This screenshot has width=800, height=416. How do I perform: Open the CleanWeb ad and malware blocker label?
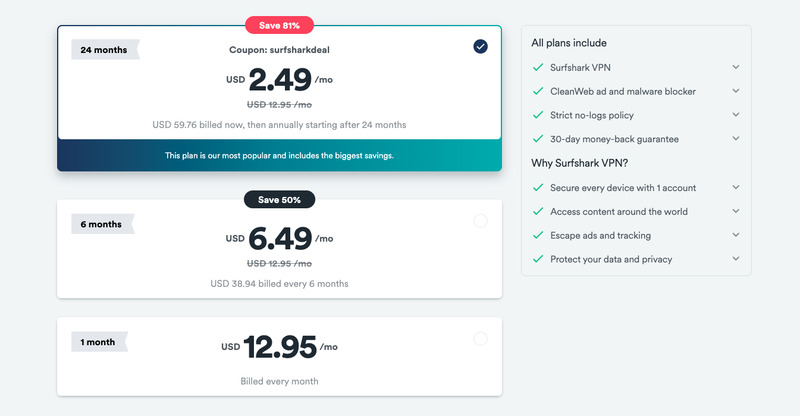623,91
